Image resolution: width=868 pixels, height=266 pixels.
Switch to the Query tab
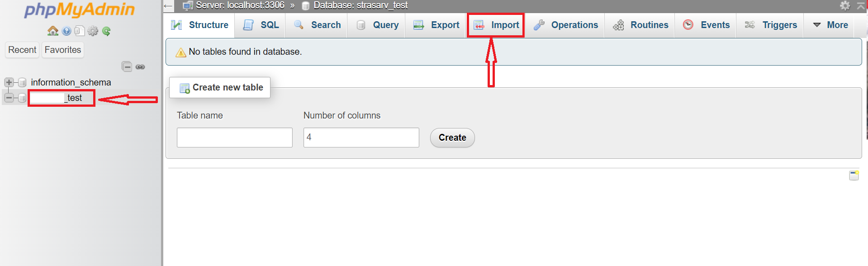[x=377, y=25]
